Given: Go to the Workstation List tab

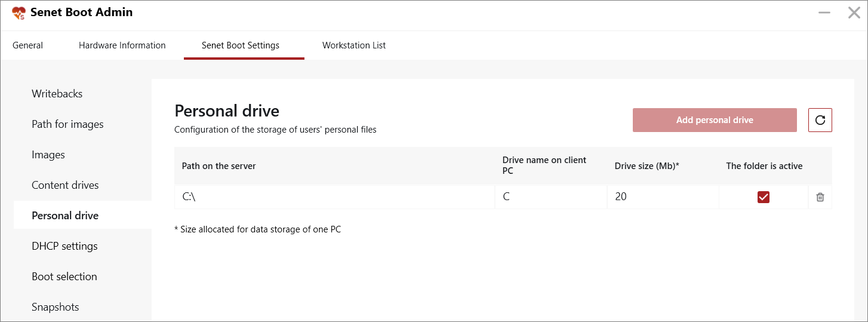Looking at the screenshot, I should coord(354,45).
